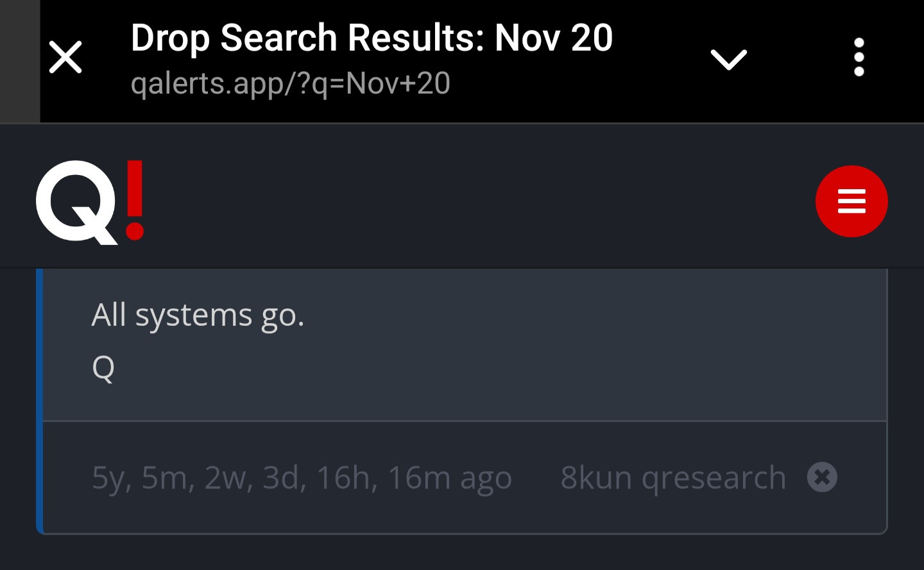Expand the down chevron beside the page title
Viewport: 924px width, 570px height.
pos(728,60)
